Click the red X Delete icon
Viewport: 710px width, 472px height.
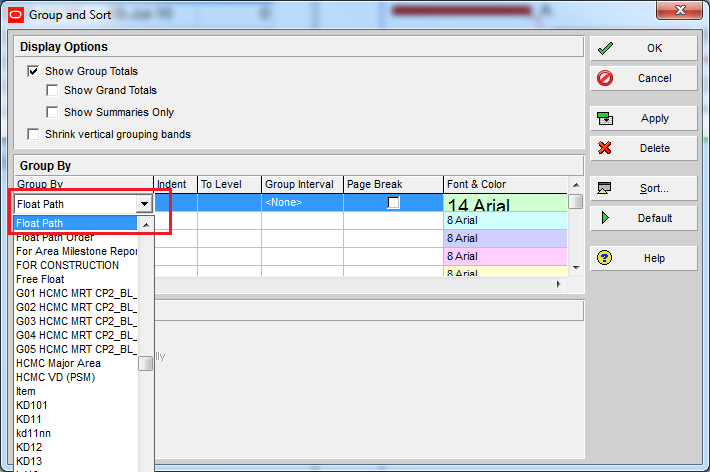coord(605,148)
